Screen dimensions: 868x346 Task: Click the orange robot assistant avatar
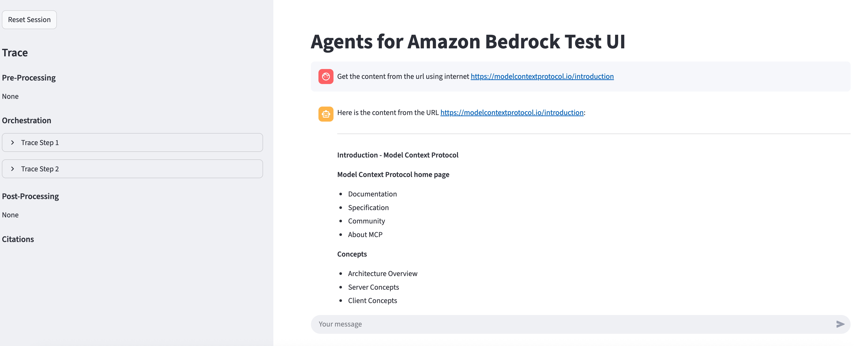pyautogui.click(x=325, y=114)
